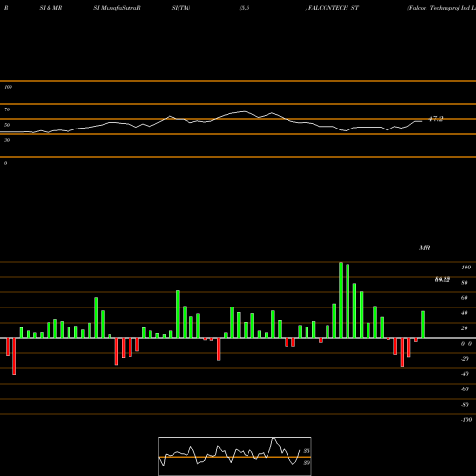Click the last green bar in MR histogram
Screen dimensions: 476x476
point(423,325)
